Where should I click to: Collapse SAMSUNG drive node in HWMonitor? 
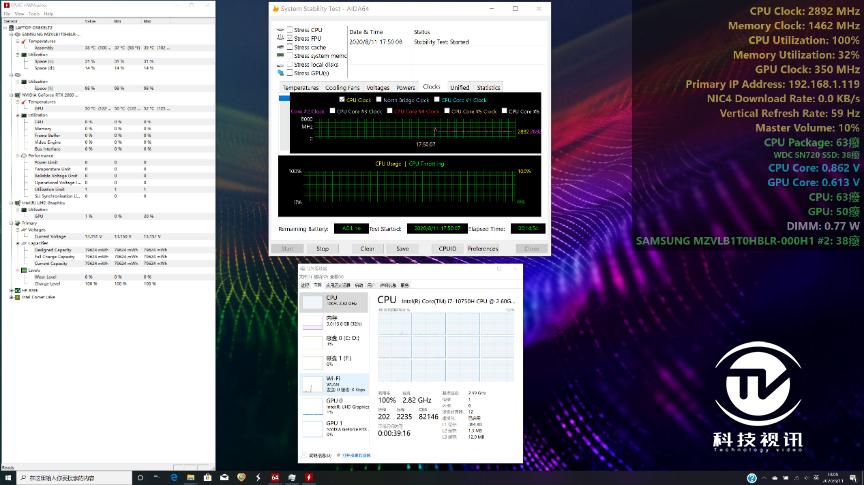coord(11,34)
